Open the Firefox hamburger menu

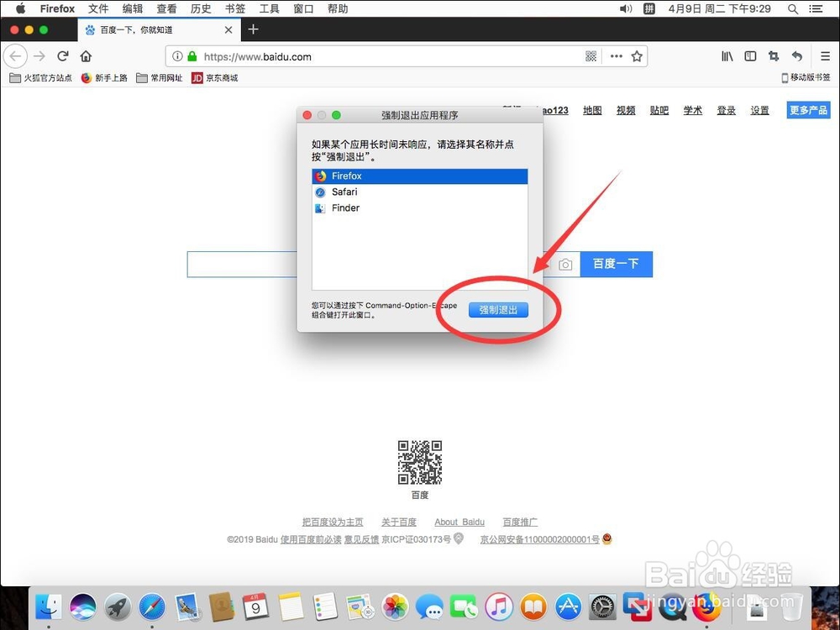point(825,56)
